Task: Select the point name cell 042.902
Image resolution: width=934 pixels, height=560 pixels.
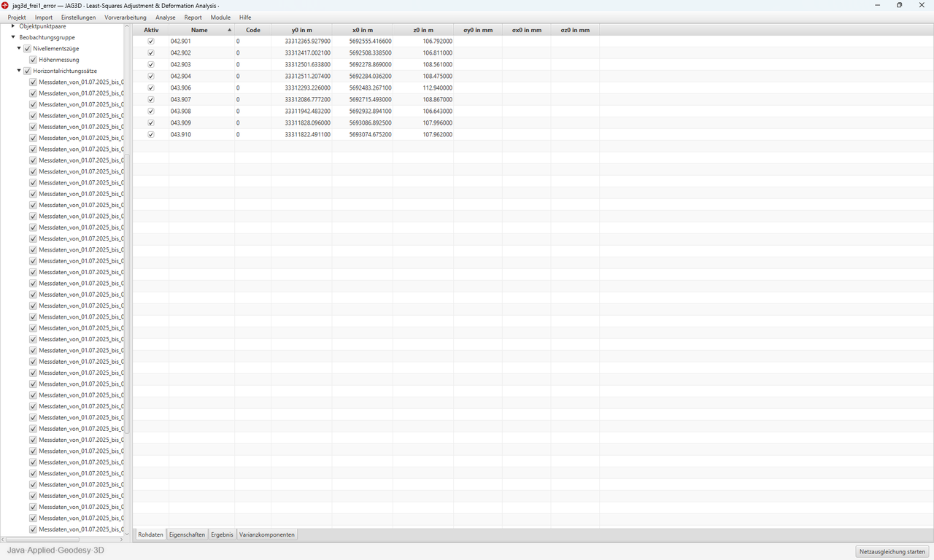Action: 201,53
